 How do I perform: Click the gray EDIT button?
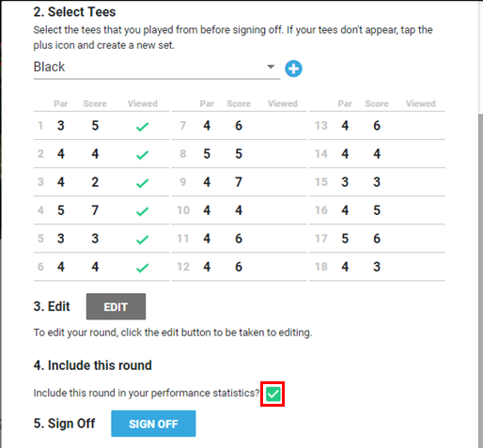[116, 306]
